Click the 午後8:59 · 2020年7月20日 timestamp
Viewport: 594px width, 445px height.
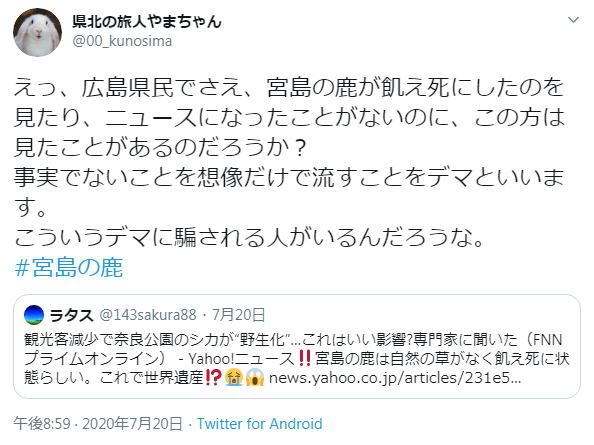pyautogui.click(x=98, y=424)
